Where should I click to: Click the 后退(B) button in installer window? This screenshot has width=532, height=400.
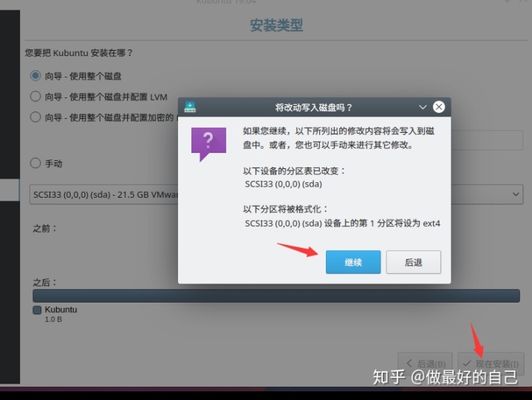point(425,363)
